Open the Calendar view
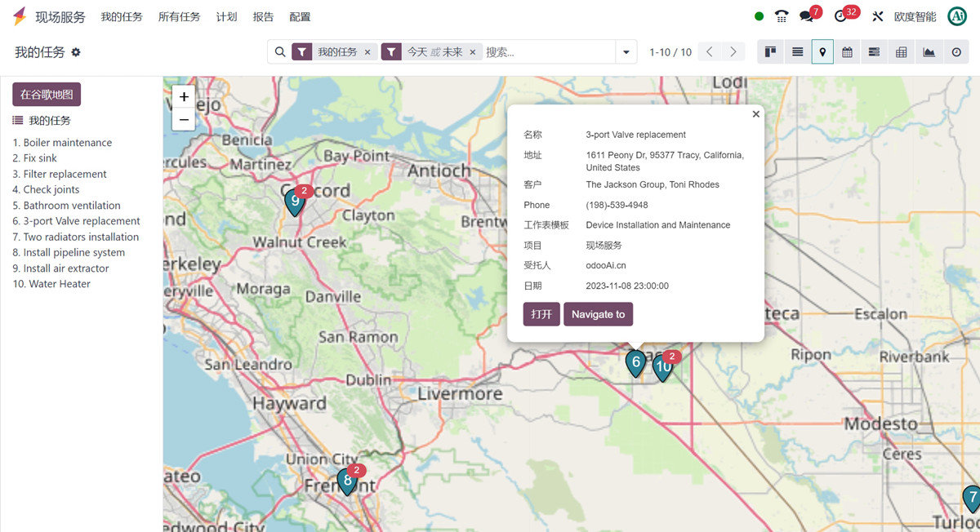 tap(847, 52)
